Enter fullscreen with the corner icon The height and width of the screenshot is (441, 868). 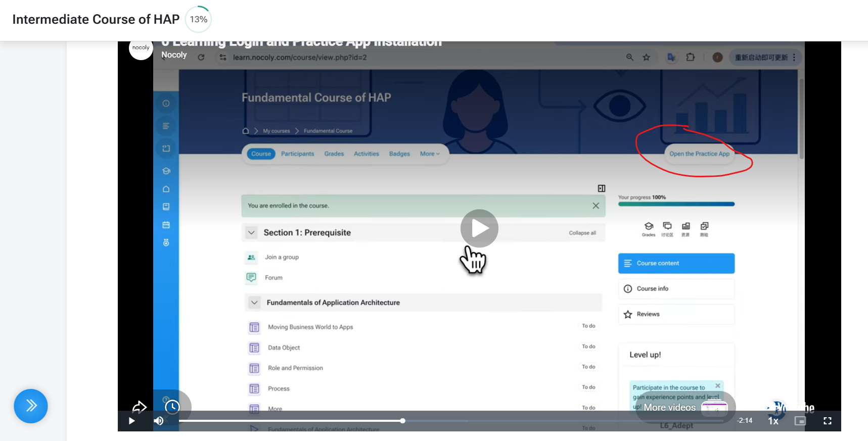pyautogui.click(x=828, y=421)
